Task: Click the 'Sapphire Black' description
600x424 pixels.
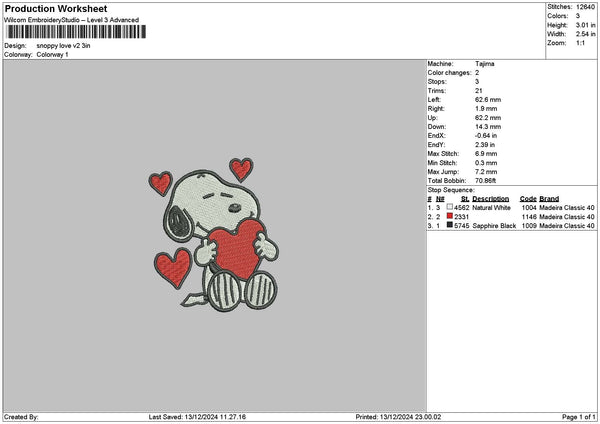Action: (494, 226)
